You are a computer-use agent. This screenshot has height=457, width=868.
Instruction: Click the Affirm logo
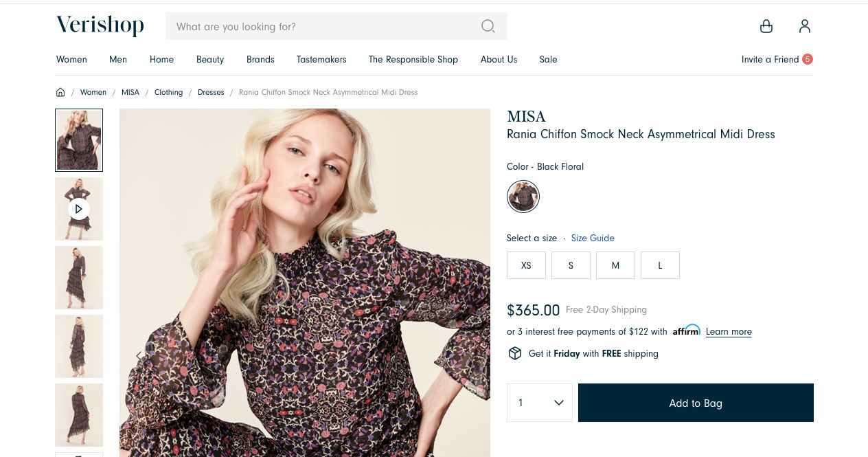pos(686,331)
